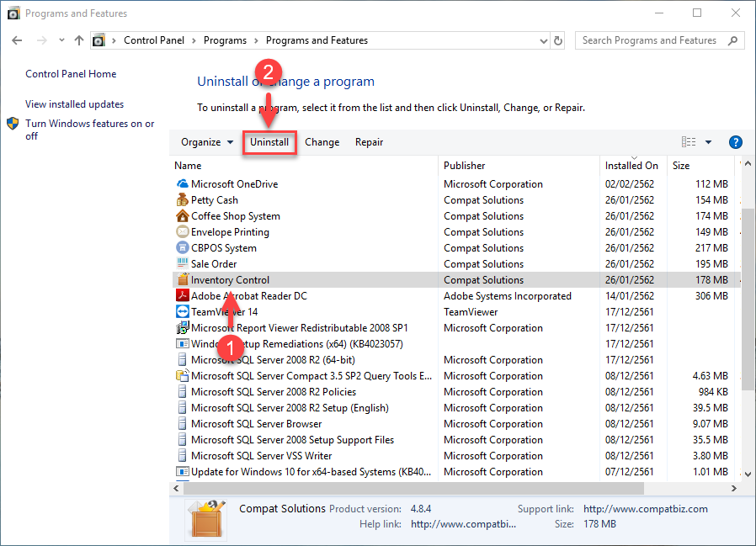Select Control Panel in the breadcrumb
Image resolution: width=756 pixels, height=546 pixels.
[154, 40]
